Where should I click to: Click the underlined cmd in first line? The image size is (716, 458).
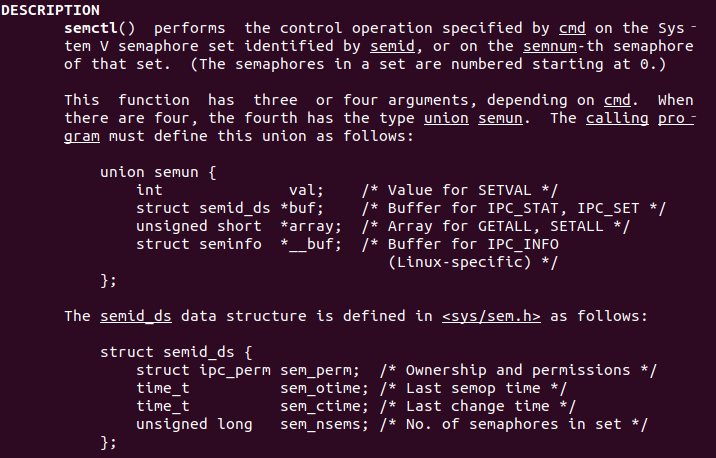click(x=572, y=28)
